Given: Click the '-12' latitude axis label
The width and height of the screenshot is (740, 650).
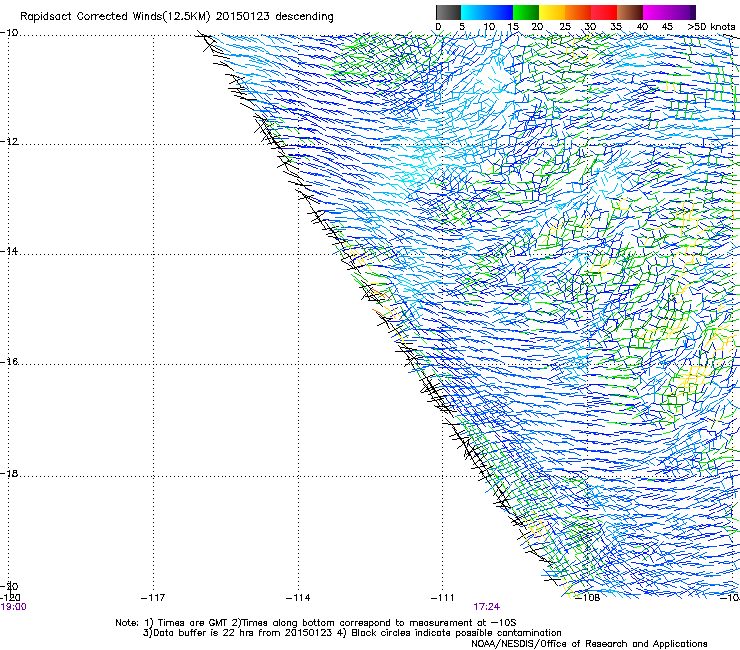Looking at the screenshot, I should click(9, 142).
